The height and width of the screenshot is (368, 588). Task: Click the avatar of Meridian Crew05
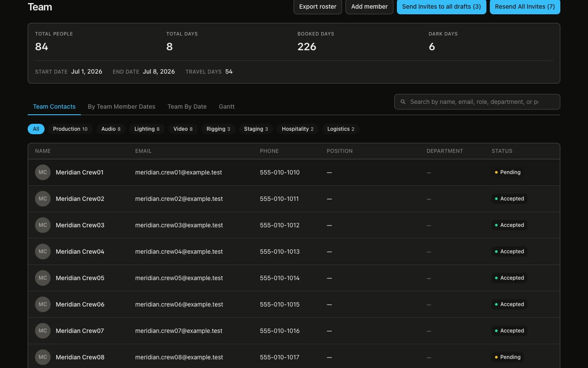pyautogui.click(x=43, y=278)
